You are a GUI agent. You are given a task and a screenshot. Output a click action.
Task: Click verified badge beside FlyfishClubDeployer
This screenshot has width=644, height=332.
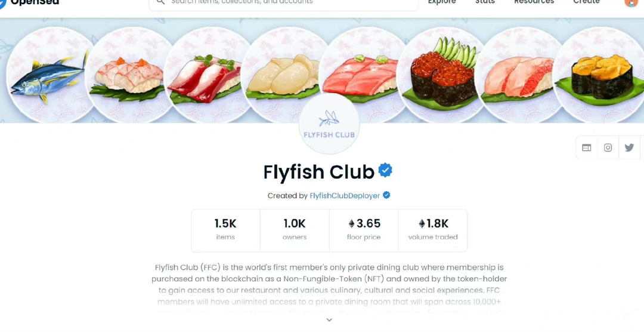(386, 195)
